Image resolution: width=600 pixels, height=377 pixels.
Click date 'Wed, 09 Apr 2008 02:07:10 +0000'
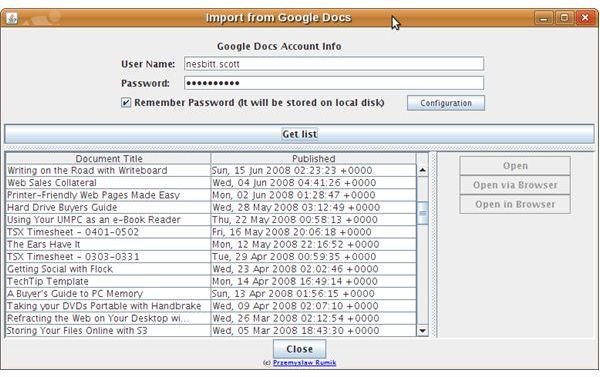313,306
